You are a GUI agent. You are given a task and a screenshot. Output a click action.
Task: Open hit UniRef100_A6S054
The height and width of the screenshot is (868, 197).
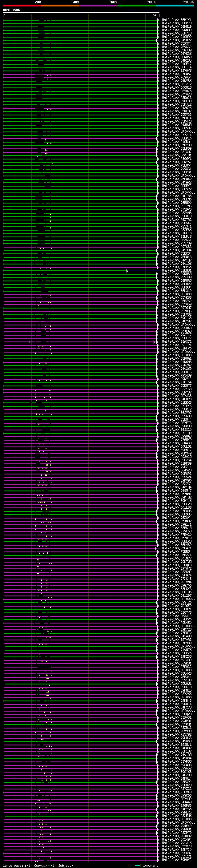click(176, 78)
